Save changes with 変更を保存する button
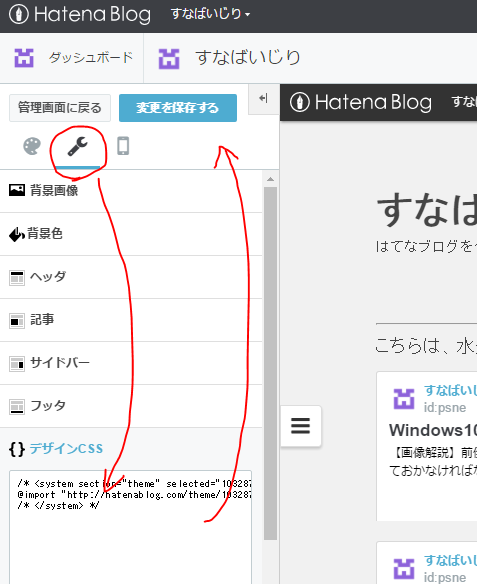Viewport: 477px width, 584px height. pos(178,108)
